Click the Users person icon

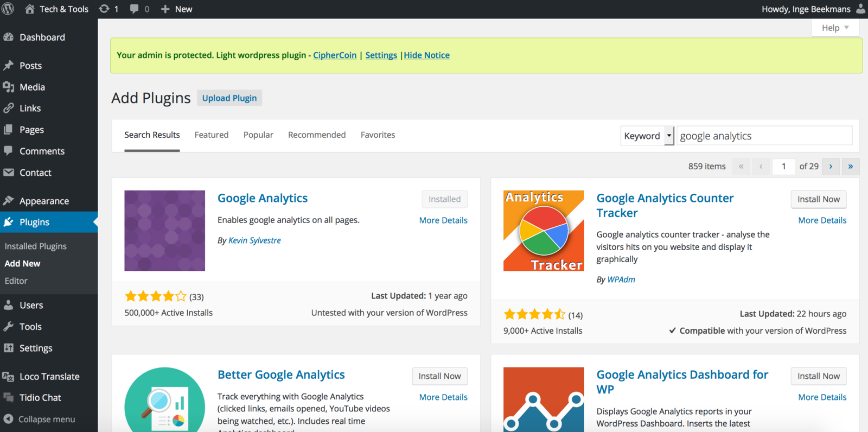[x=8, y=304]
